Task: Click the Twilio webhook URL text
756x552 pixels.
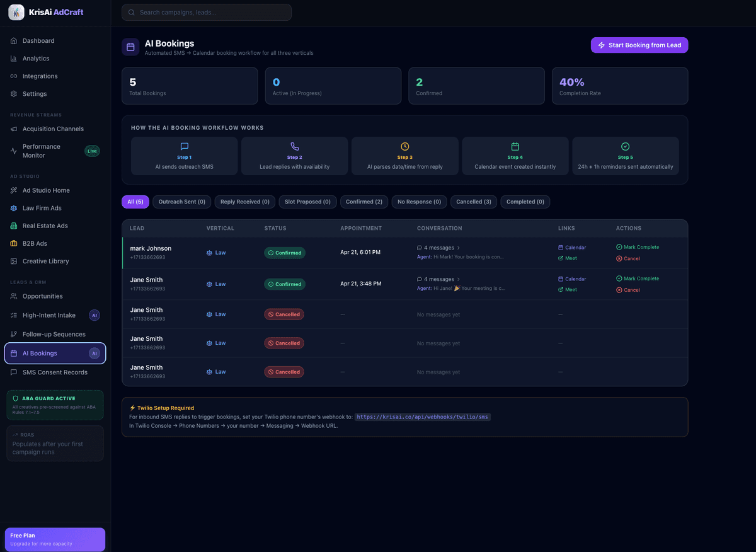Action: pos(423,417)
